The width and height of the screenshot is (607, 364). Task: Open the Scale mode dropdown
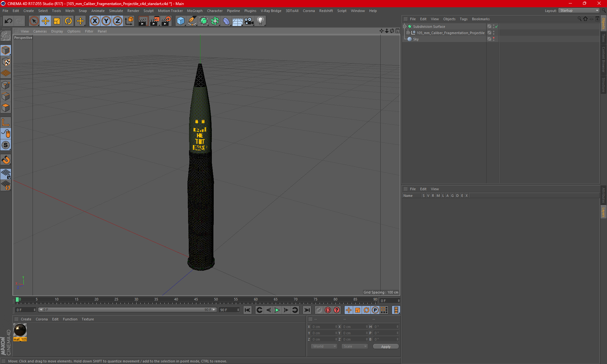tap(355, 346)
